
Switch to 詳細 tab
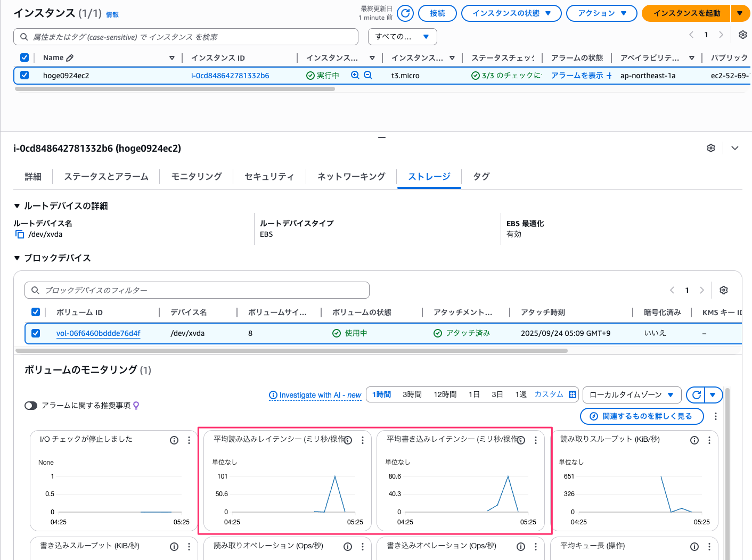pyautogui.click(x=33, y=177)
